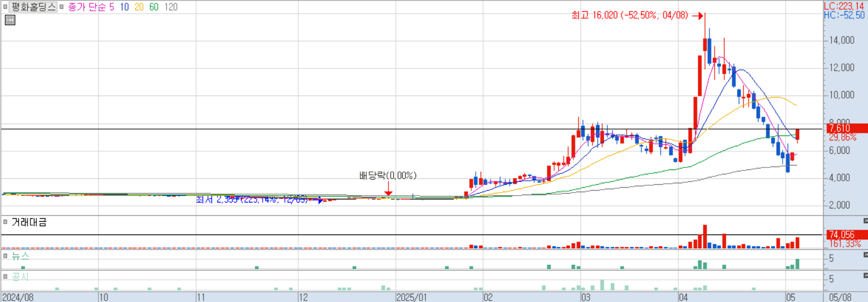Click the 2,000 price axis label

(x=839, y=205)
